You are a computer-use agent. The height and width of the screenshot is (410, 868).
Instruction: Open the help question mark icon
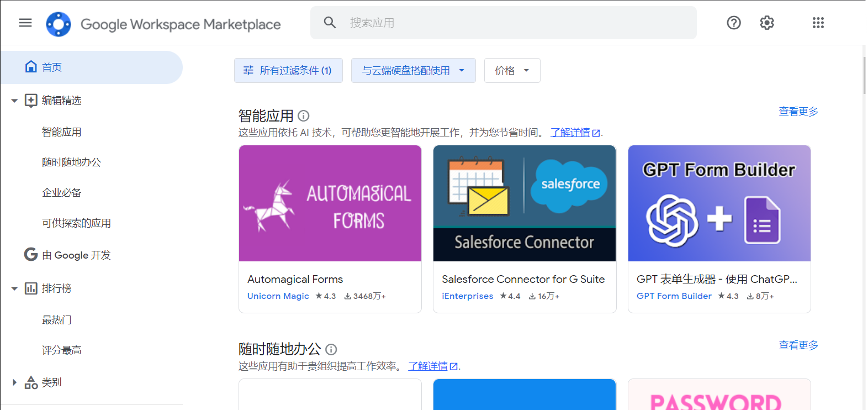click(x=734, y=23)
